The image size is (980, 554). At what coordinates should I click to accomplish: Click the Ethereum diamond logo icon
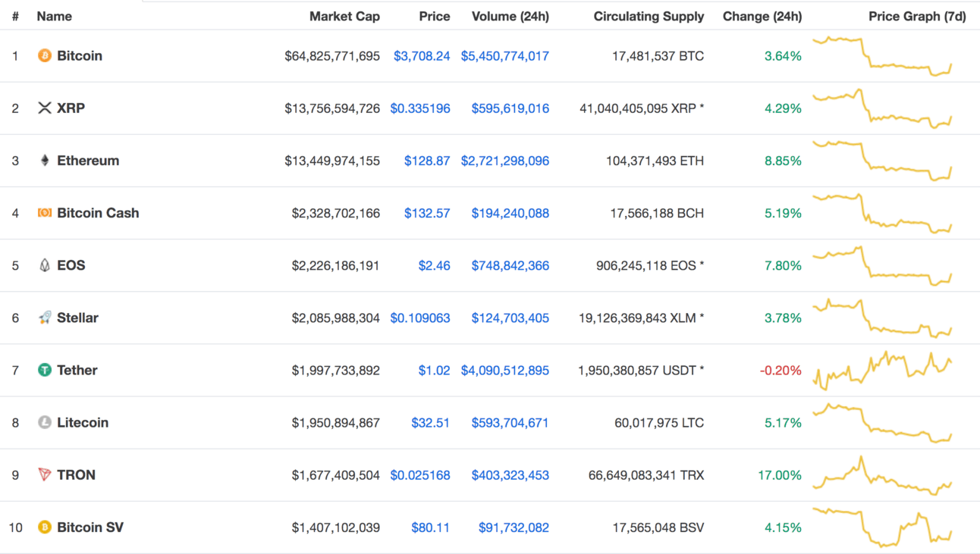(x=45, y=161)
